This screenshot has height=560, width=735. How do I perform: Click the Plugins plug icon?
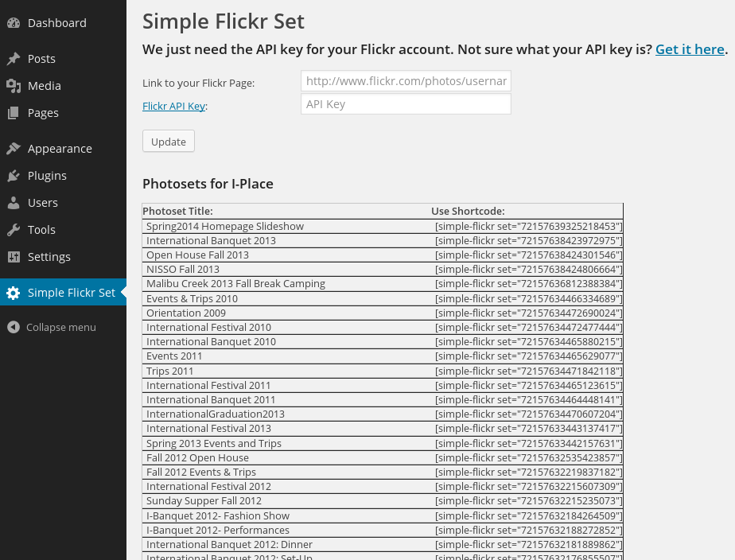(x=14, y=176)
